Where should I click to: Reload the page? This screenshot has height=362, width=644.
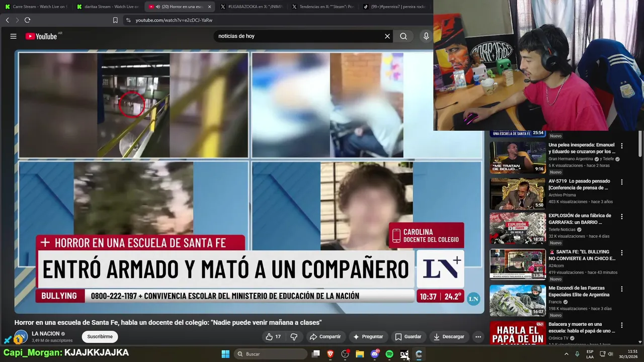tap(27, 20)
